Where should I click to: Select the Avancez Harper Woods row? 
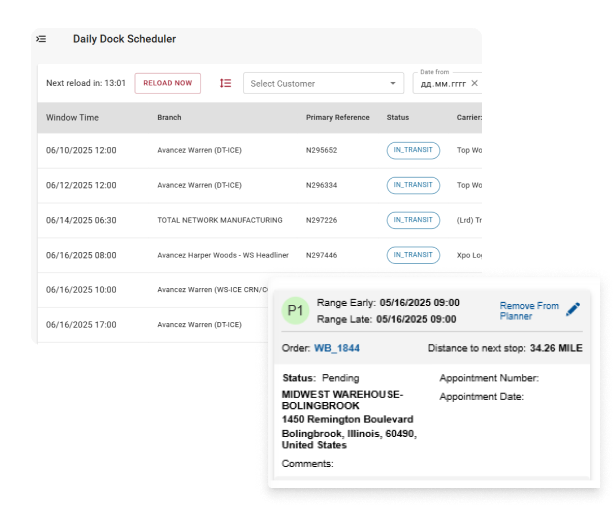click(x=222, y=255)
